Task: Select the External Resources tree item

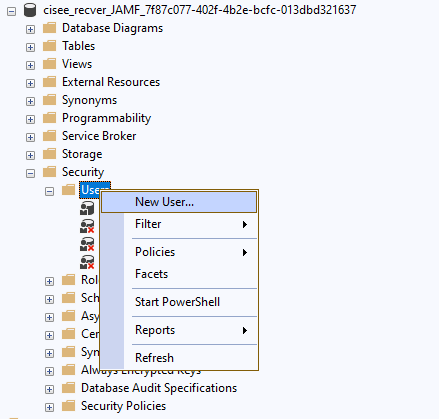Action: coord(111,82)
